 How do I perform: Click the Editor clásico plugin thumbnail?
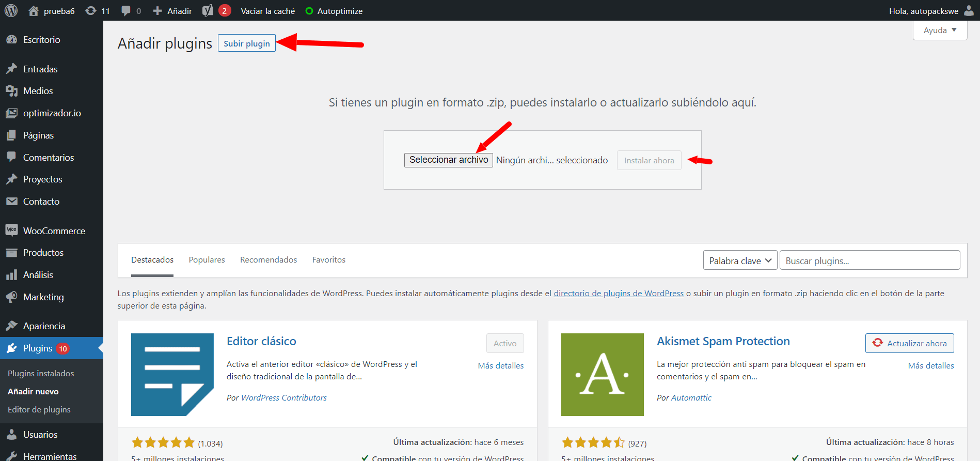172,375
